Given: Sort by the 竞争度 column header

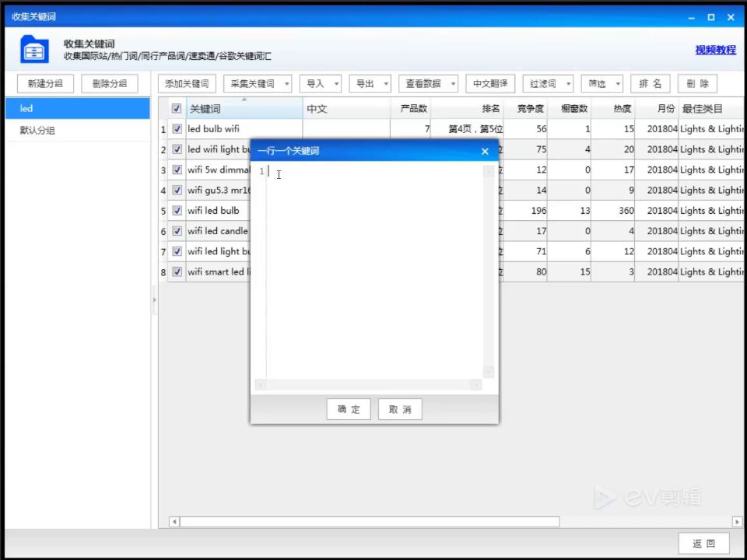Looking at the screenshot, I should [x=525, y=109].
